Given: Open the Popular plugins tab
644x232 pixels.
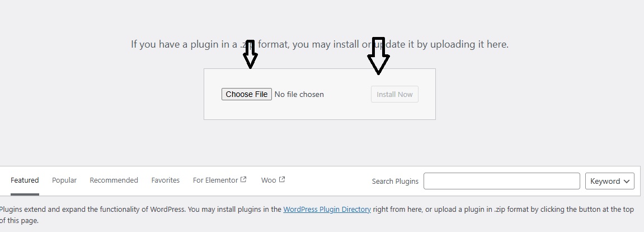Looking at the screenshot, I should tap(64, 180).
